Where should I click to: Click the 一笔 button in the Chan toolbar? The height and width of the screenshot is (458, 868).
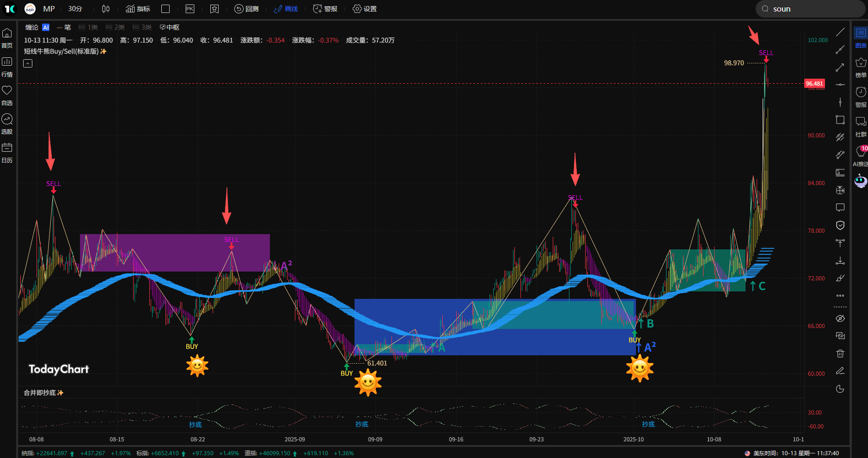point(63,27)
